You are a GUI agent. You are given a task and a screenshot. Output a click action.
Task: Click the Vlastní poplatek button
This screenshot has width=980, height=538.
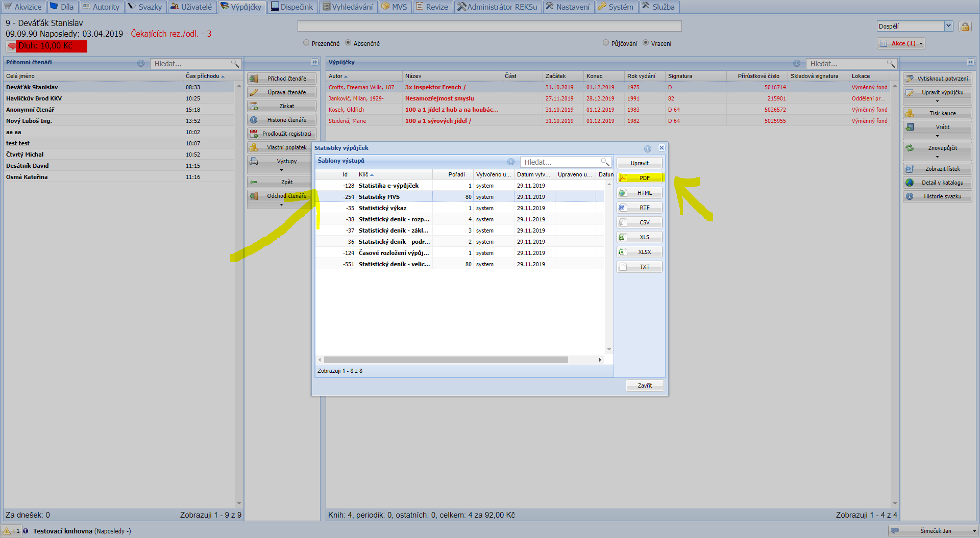click(281, 147)
